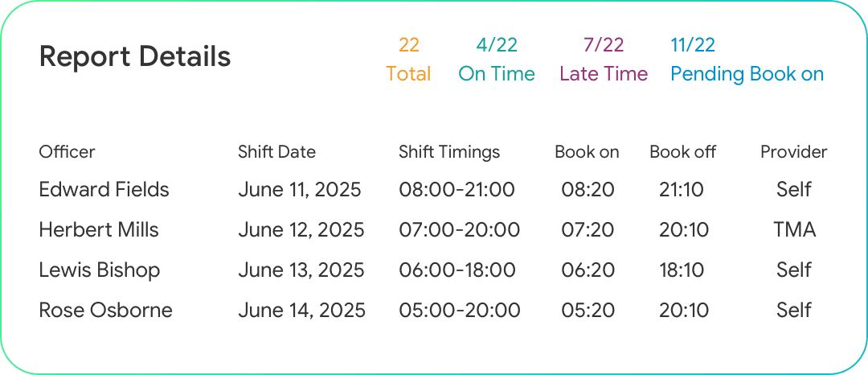Switch to the On Time filter
This screenshot has height=375, width=868.
click(x=496, y=60)
